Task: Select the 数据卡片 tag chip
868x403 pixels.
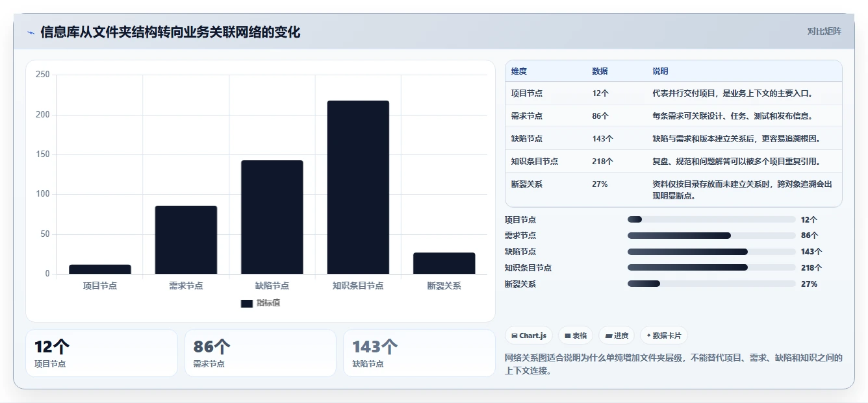Action: tap(664, 336)
